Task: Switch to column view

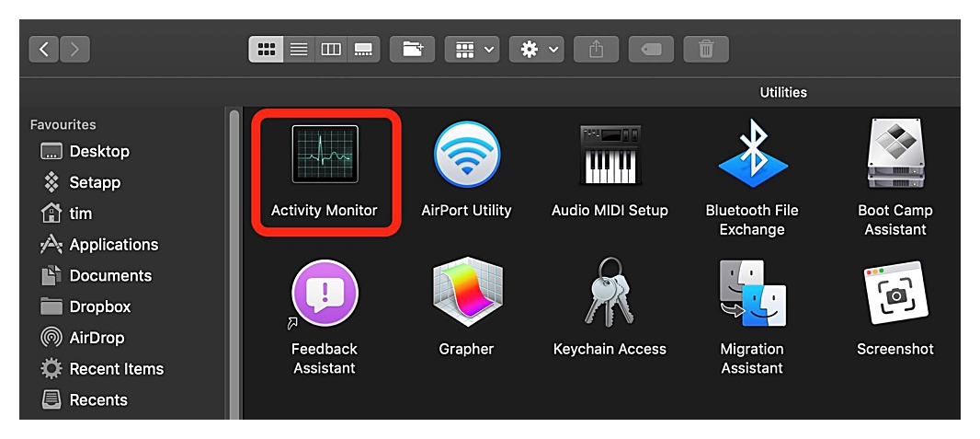Action: [331, 50]
